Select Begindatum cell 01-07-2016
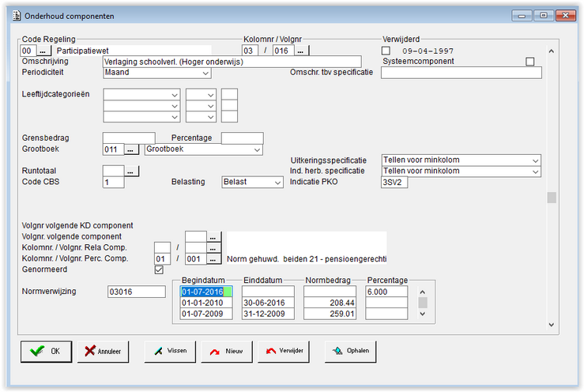The height and width of the screenshot is (392, 584). [x=206, y=292]
